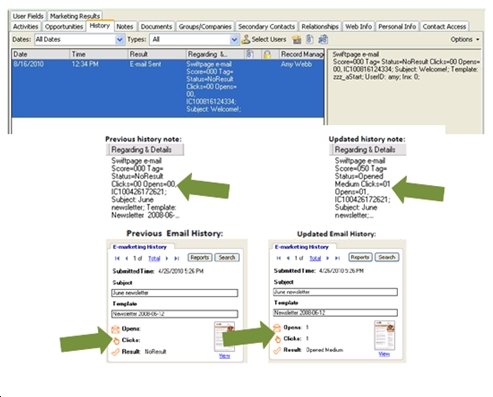Click Opens envelope icon in Updated Email History

[x=277, y=328]
